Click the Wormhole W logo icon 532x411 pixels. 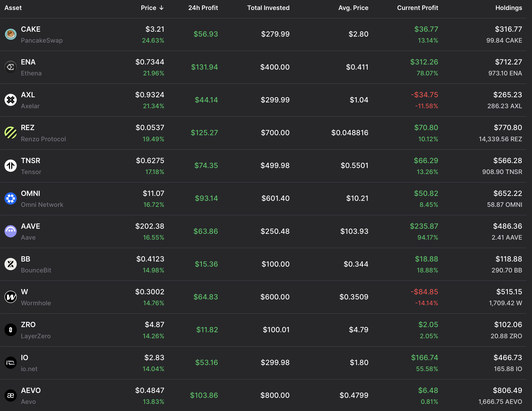pyautogui.click(x=11, y=297)
